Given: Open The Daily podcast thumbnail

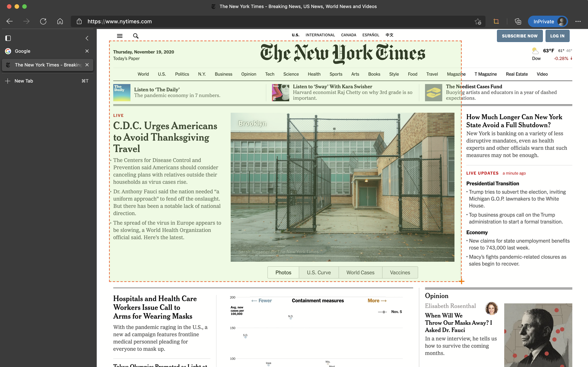Looking at the screenshot, I should pos(122,92).
